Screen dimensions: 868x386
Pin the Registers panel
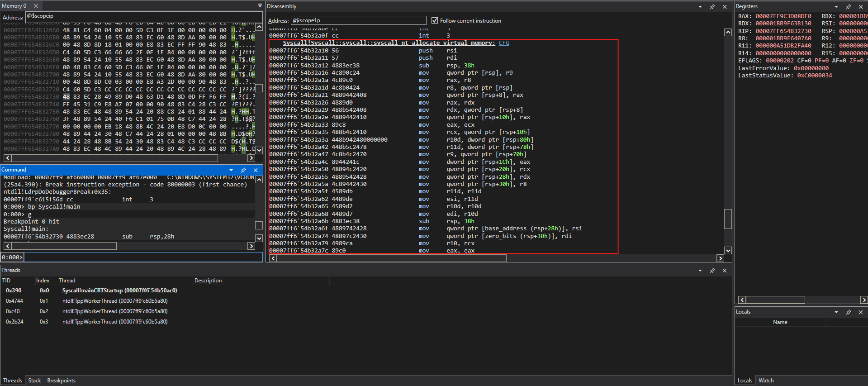point(849,7)
